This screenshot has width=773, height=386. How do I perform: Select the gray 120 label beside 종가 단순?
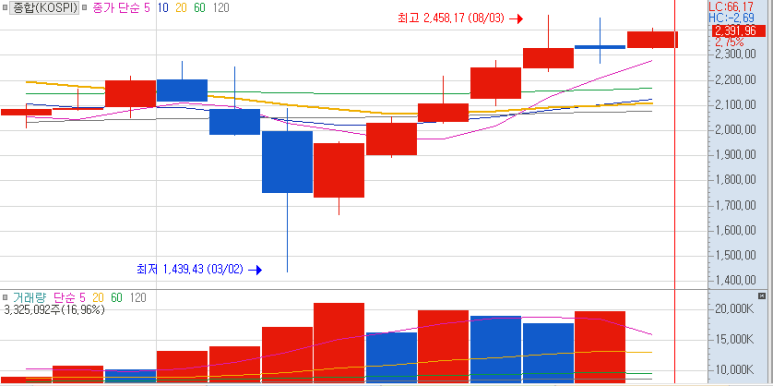[221, 8]
